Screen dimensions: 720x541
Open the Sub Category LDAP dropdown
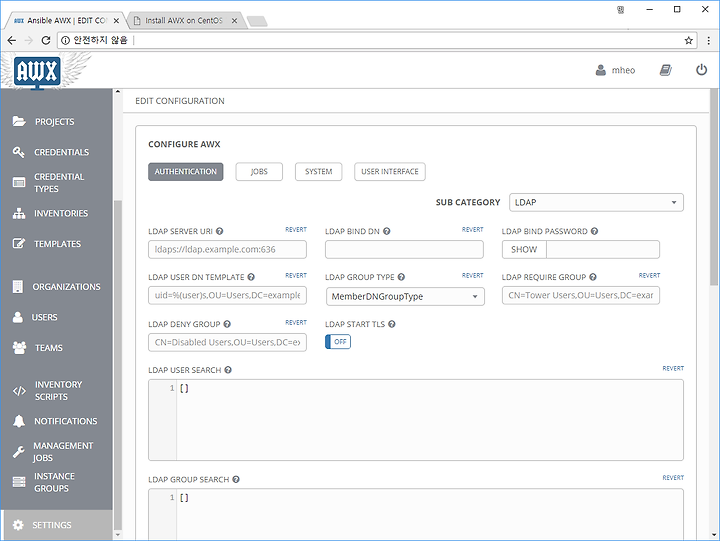click(x=596, y=203)
